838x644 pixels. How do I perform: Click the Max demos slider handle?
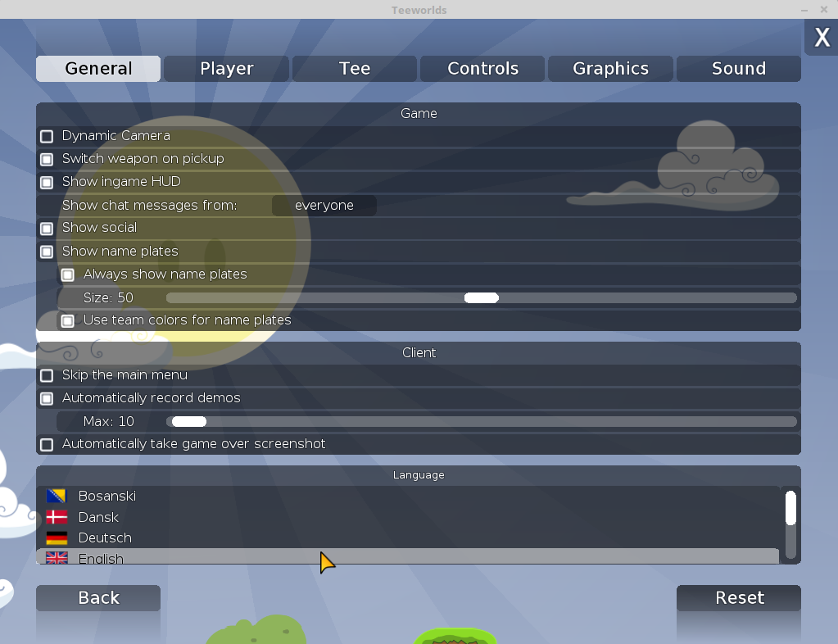(x=188, y=422)
